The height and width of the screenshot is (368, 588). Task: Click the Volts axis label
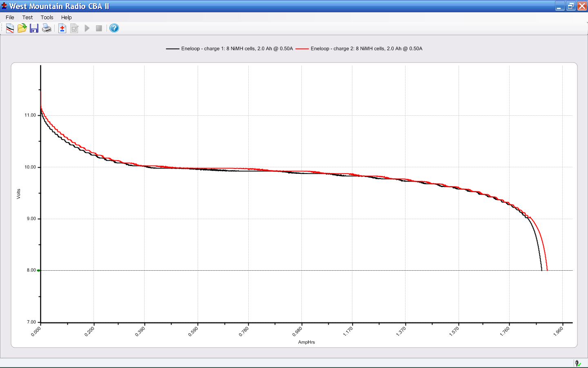click(x=18, y=194)
